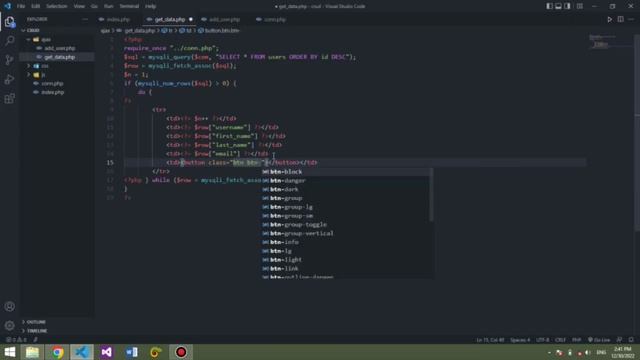This screenshot has width=640, height=360.
Task: Click Go Live in status bar
Action: tap(599, 340)
